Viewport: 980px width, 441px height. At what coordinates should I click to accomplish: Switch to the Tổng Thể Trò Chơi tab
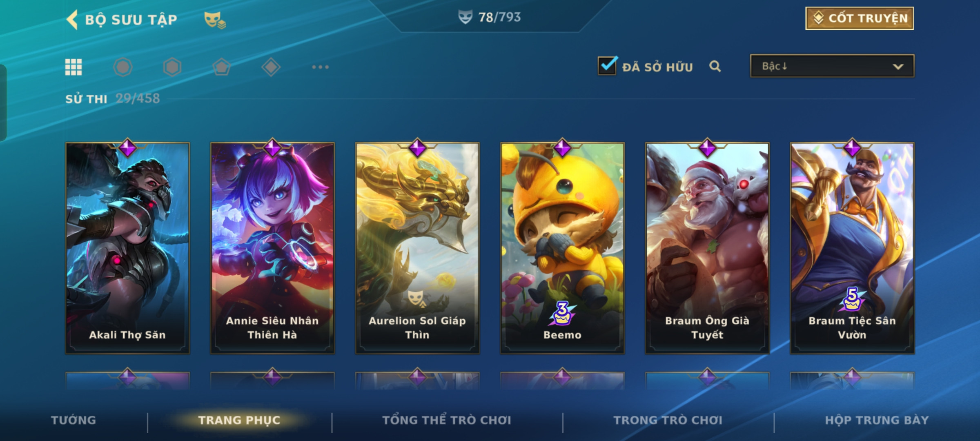[x=447, y=420]
